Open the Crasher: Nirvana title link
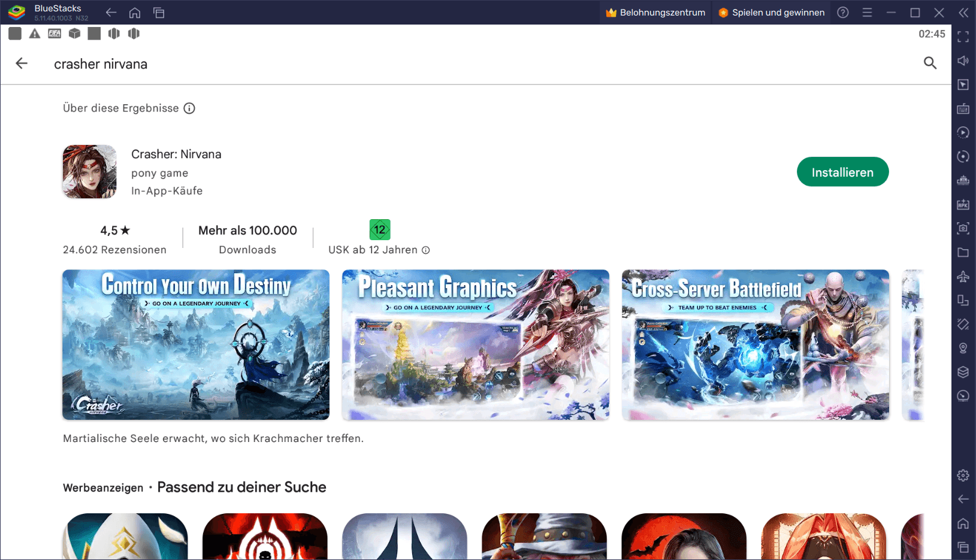Viewport: 976px width, 560px height. click(176, 155)
